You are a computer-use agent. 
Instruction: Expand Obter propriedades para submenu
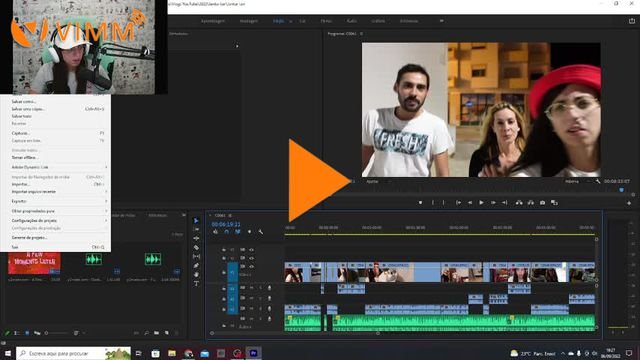57,211
